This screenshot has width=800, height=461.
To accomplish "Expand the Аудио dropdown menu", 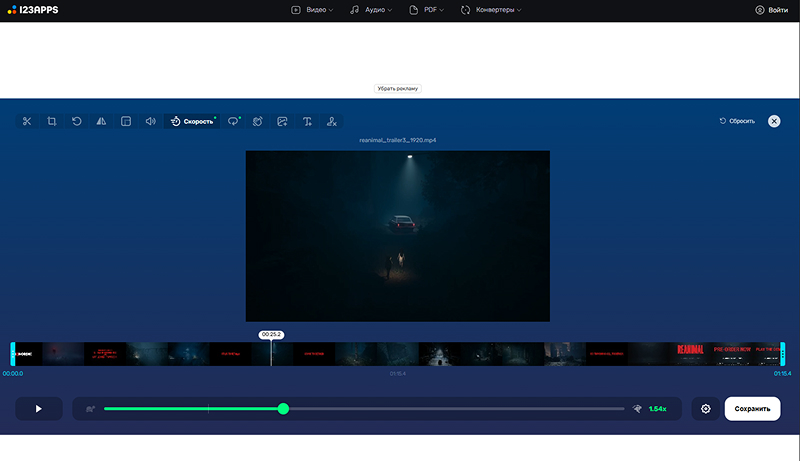I will pos(371,9).
